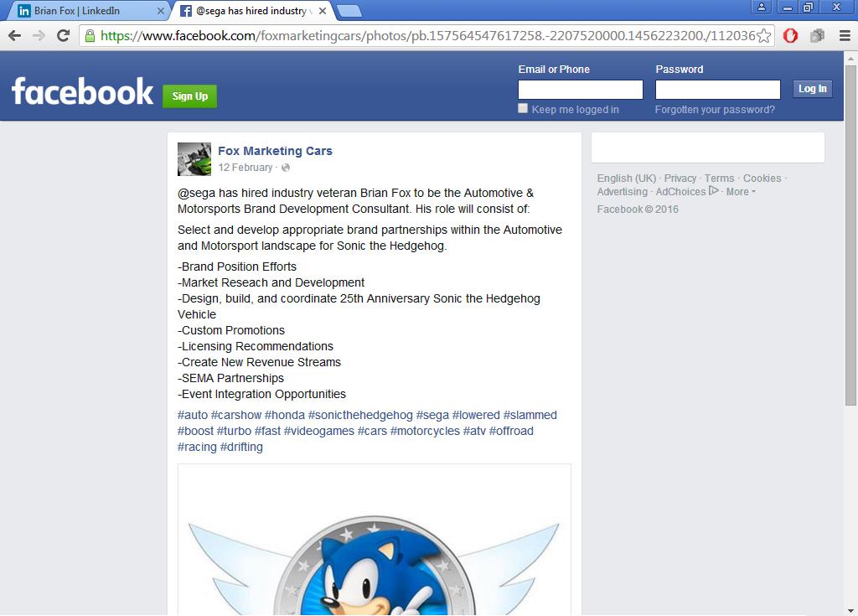Open Fox Marketing Cars profile picture
This screenshot has width=858, height=616.
pyautogui.click(x=194, y=159)
